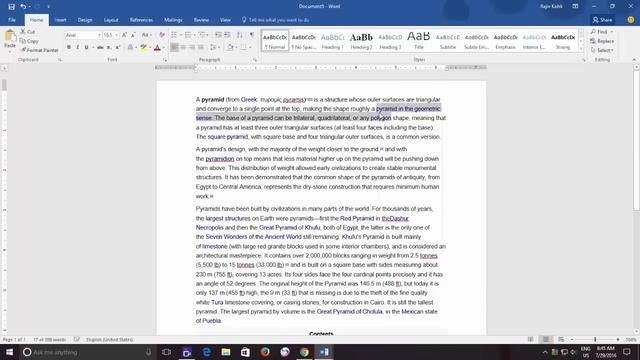The width and height of the screenshot is (640, 360).
Task: Apply the Title style
Action: click(419, 41)
